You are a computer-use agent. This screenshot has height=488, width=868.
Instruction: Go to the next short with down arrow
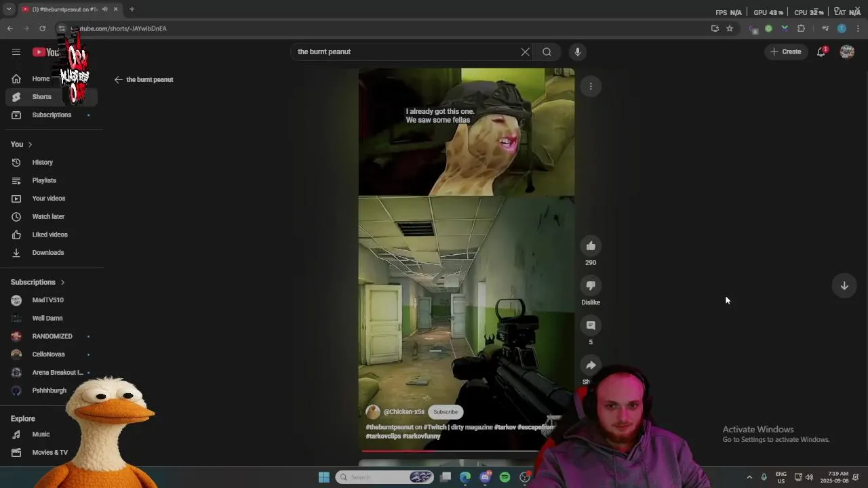[844, 286]
